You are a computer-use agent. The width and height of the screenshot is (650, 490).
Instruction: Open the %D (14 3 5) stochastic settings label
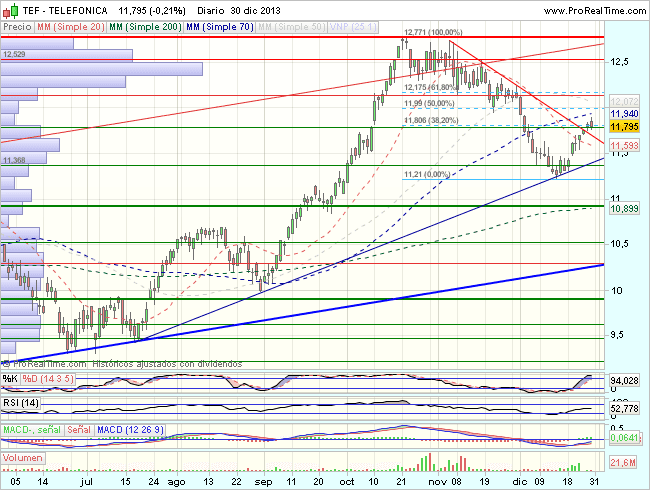coord(48,378)
